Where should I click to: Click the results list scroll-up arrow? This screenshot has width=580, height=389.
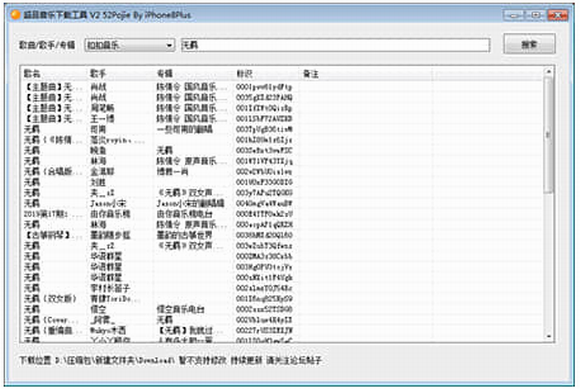pos(549,71)
